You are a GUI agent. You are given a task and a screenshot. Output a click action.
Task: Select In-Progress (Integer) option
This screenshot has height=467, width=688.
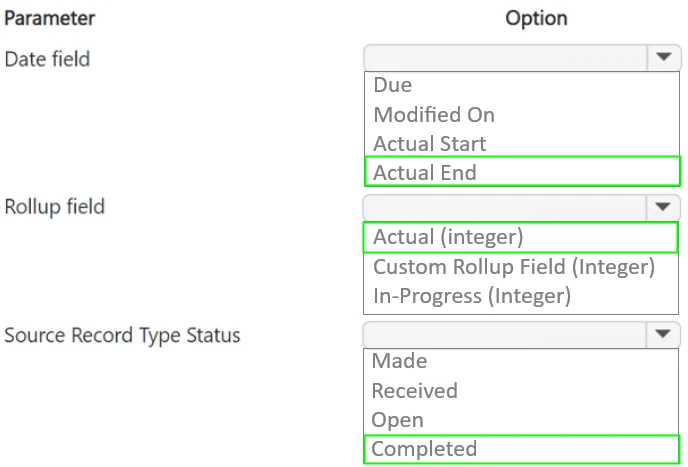472,296
